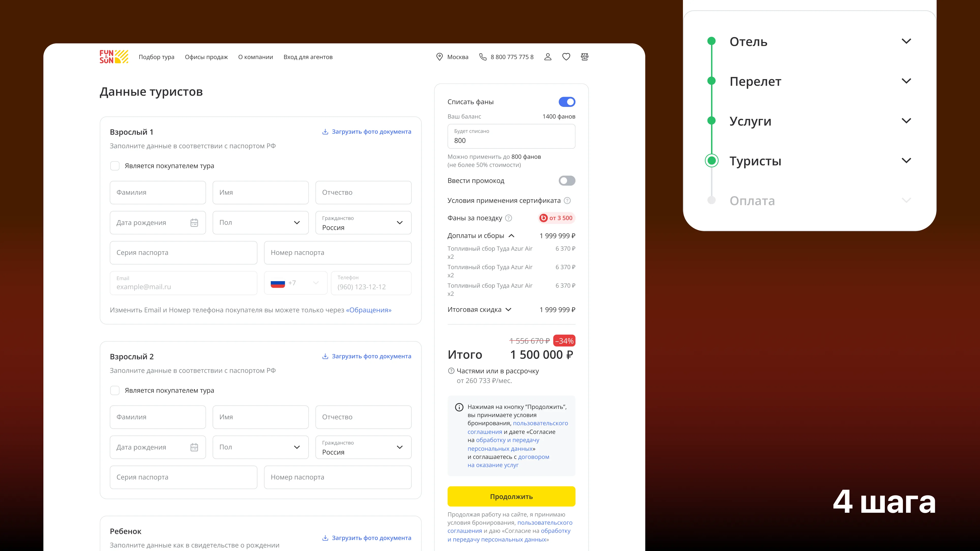Viewport: 980px width, 551px height.
Task: Click Телефон field in Взрослый 1
Action: pos(371,283)
